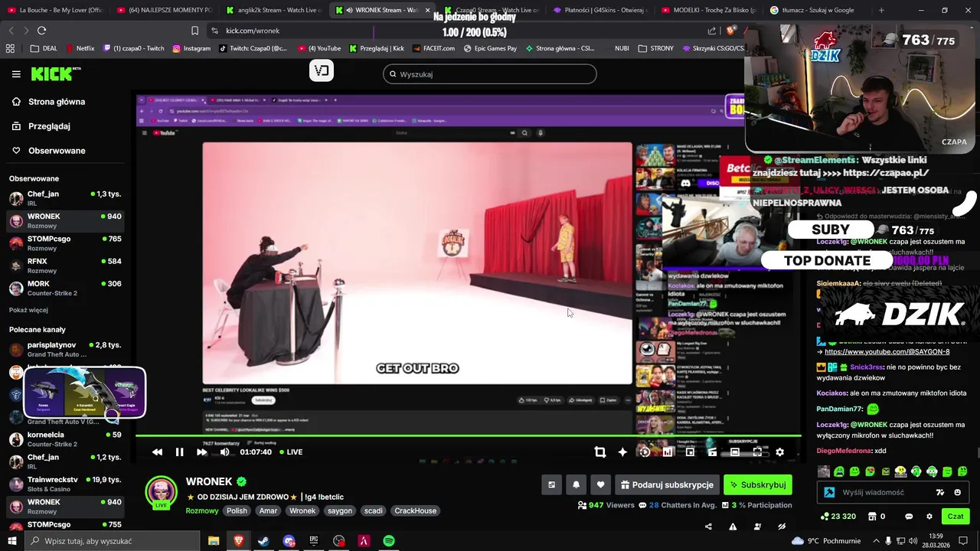Open the clip crop tool in the player

(600, 452)
